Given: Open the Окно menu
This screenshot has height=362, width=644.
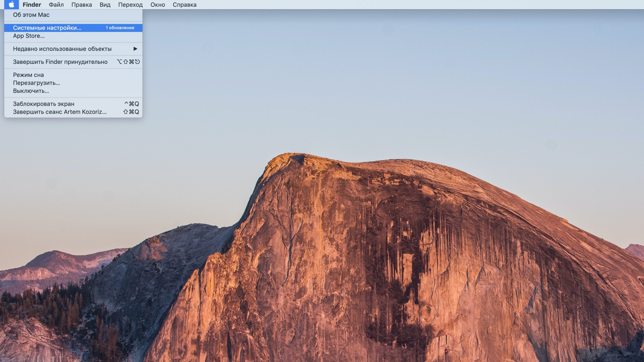Looking at the screenshot, I should [x=158, y=5].
